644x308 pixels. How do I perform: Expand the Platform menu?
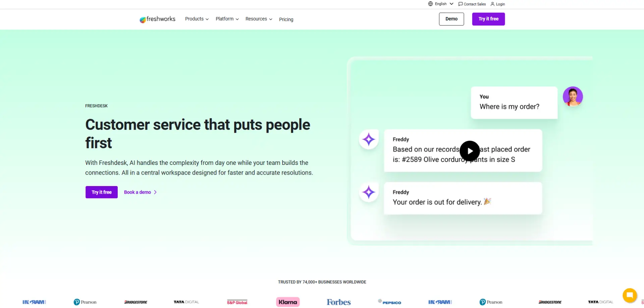pos(227,19)
